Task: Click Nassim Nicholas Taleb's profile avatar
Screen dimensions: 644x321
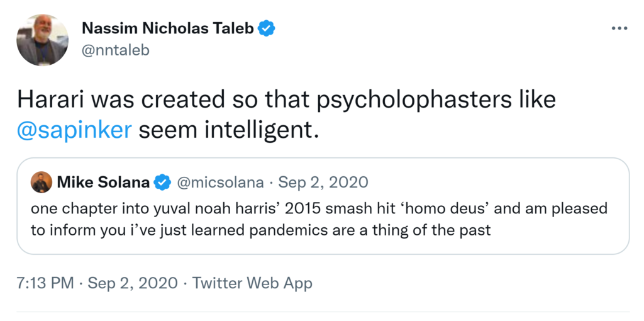Action: [x=43, y=41]
